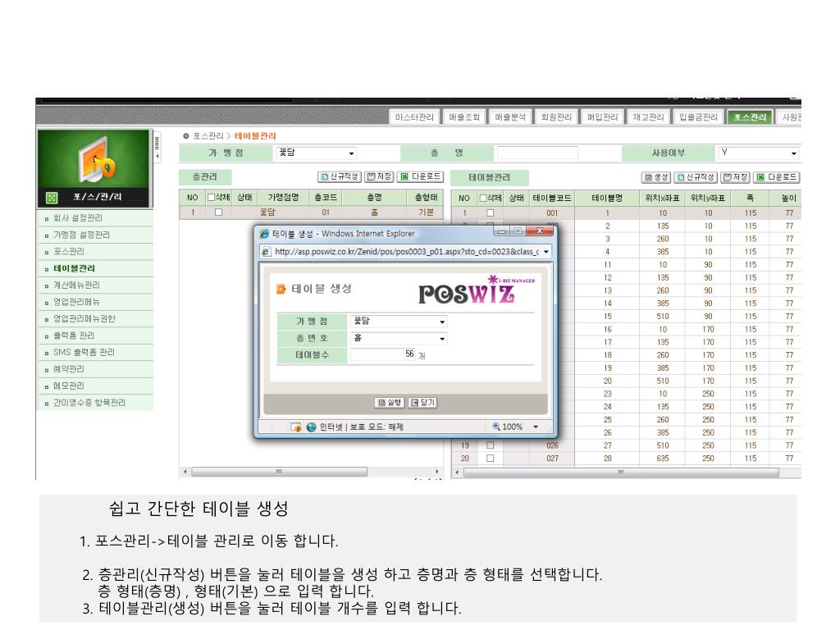Click 저장 button in 층관리 panel
The width and height of the screenshot is (840, 630).
379,177
